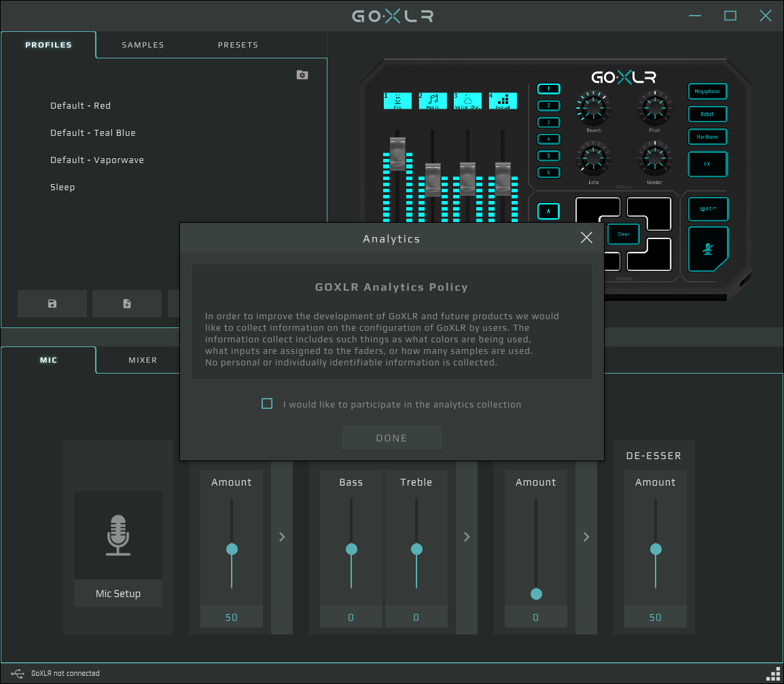The width and height of the screenshot is (784, 684).
Task: Click the De-Esser Amount slider handle
Action: [x=656, y=549]
